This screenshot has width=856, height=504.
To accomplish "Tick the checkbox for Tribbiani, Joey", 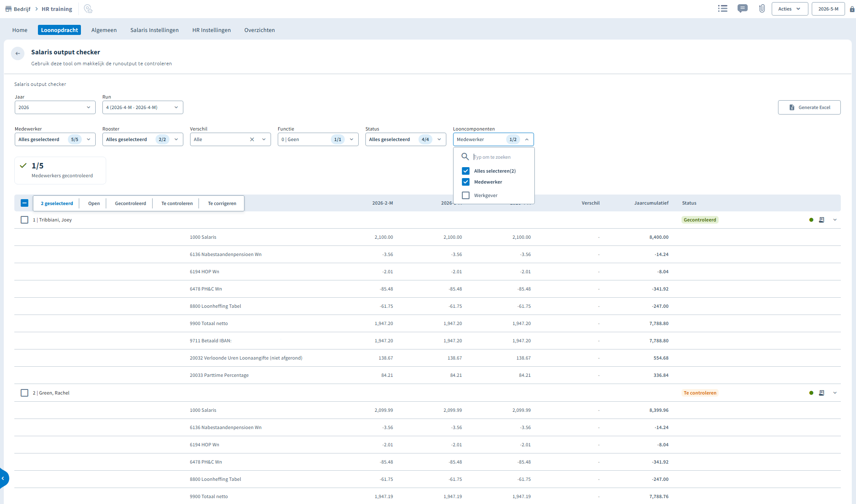I will (x=24, y=220).
